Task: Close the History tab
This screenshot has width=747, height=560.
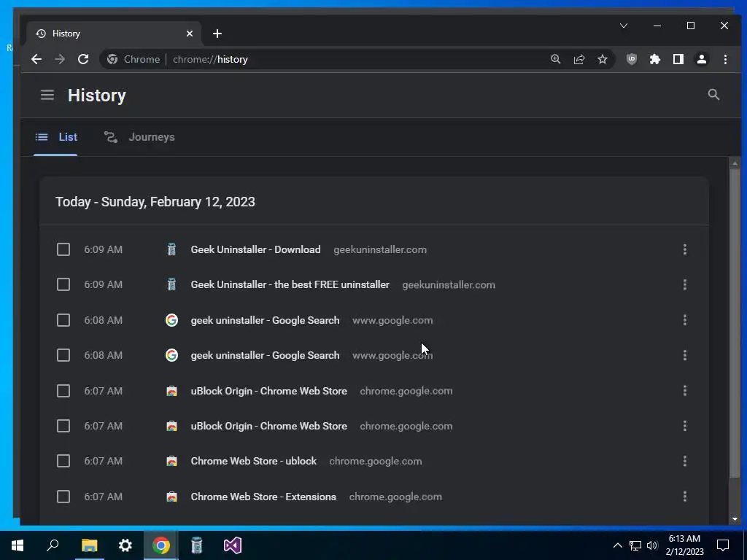Action: 190,34
